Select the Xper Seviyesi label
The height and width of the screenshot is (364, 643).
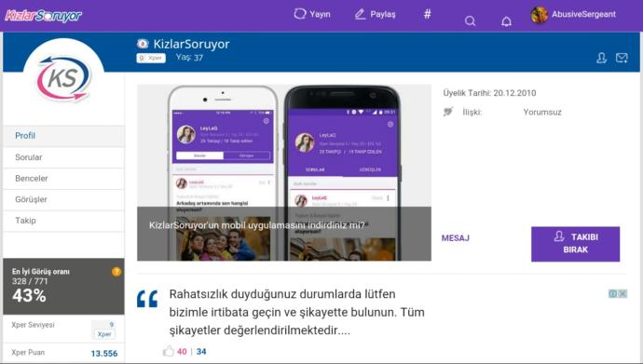pos(33,325)
